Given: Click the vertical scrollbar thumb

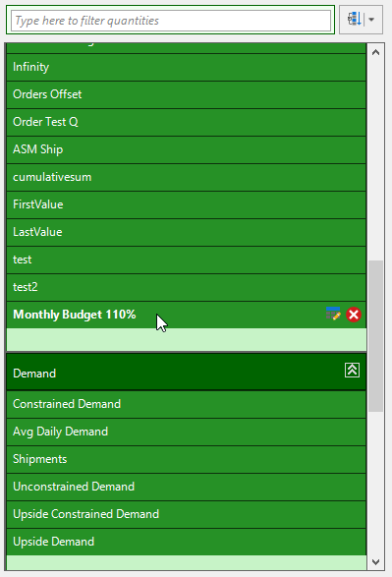Looking at the screenshot, I should point(375,336).
